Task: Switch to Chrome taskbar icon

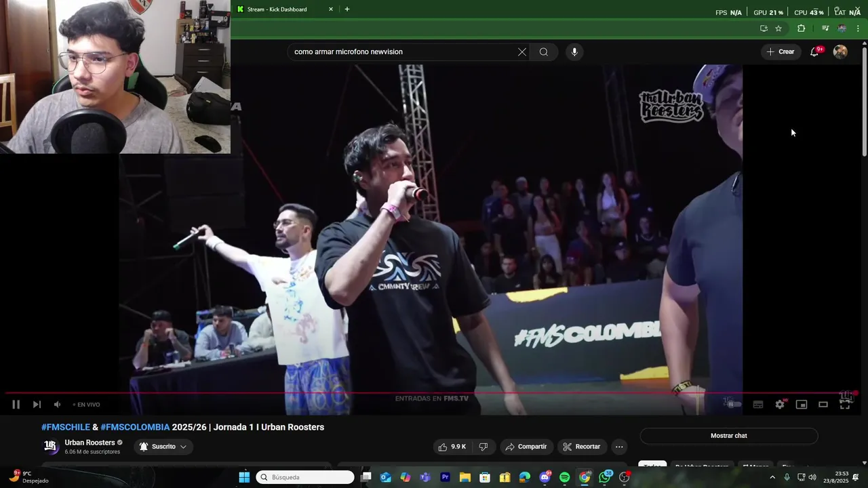Action: coord(585,477)
